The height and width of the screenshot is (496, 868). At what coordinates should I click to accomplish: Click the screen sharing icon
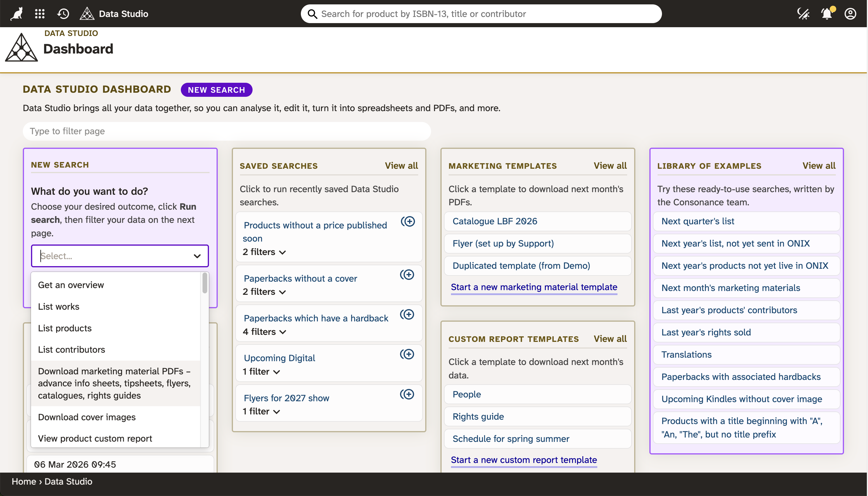(804, 14)
